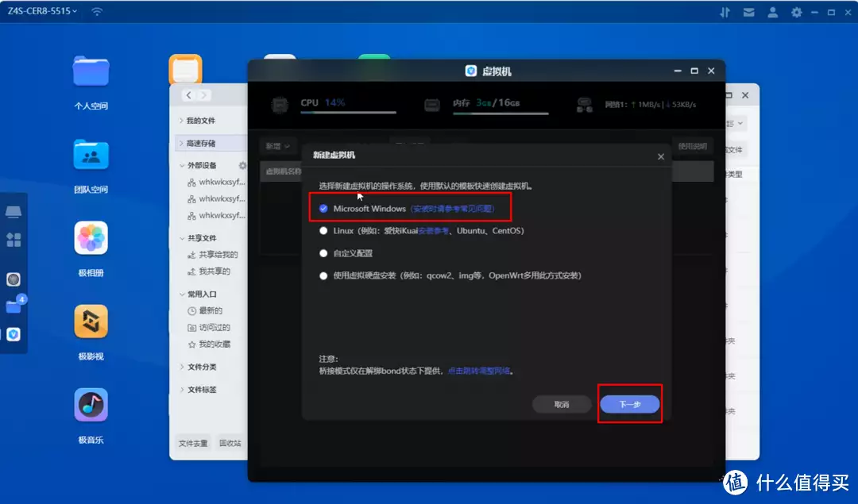858x504 pixels.
Task: Click the CPU chip icon in VM window
Action: 280,104
